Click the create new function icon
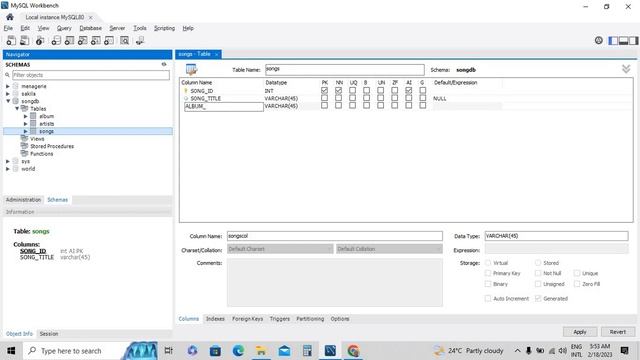640x360 pixels. click(109, 40)
